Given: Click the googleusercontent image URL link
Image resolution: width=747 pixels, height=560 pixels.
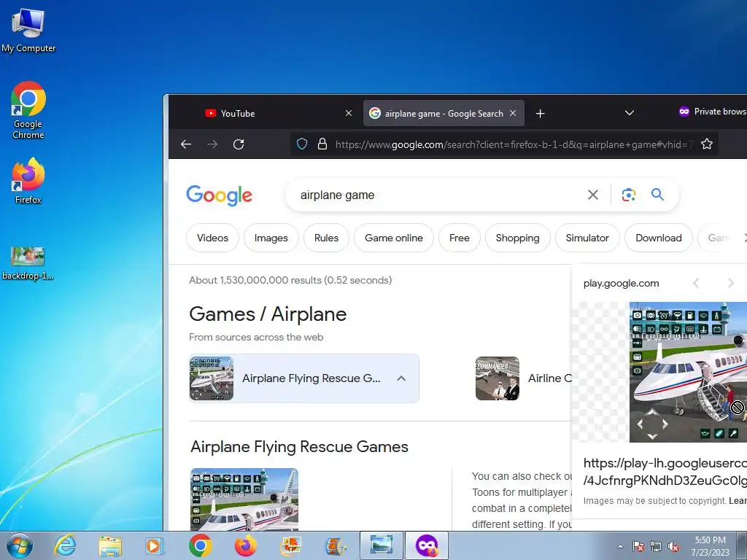Looking at the screenshot, I should (x=665, y=472).
